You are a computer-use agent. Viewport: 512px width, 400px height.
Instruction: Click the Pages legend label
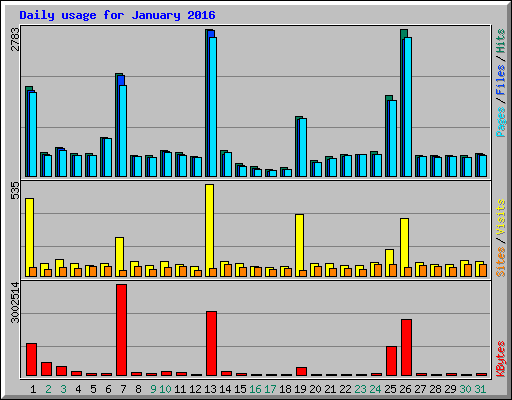pos(501,122)
